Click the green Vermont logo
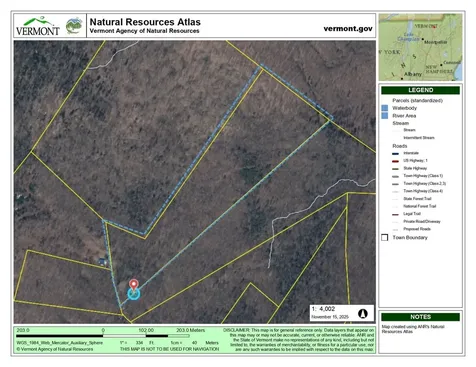 coord(38,26)
